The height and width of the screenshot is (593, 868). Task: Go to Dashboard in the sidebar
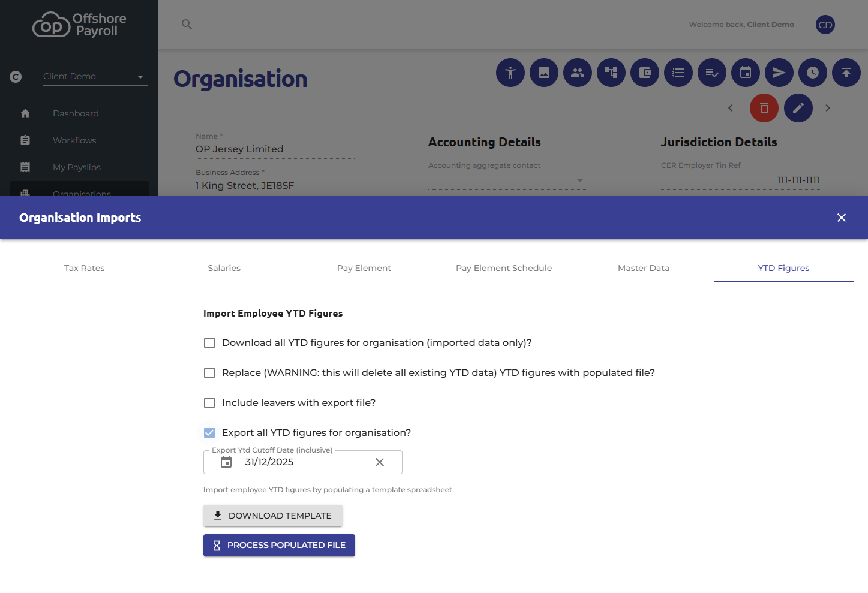76,113
